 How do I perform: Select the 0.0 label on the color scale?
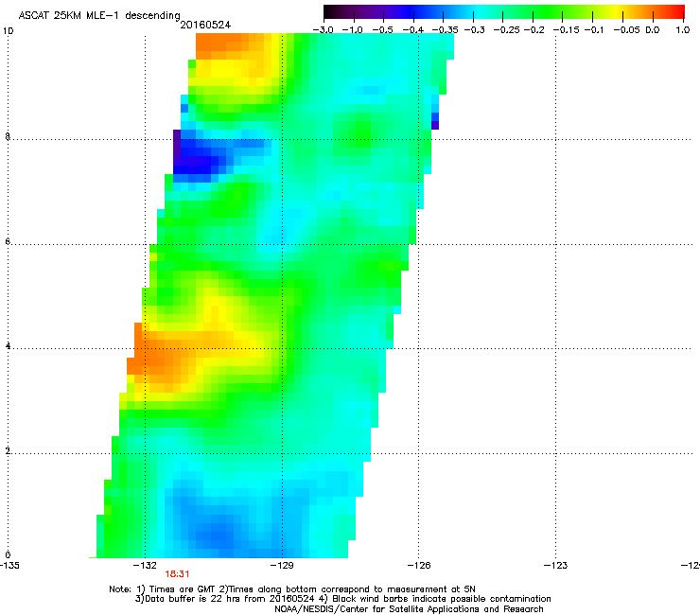[x=653, y=30]
